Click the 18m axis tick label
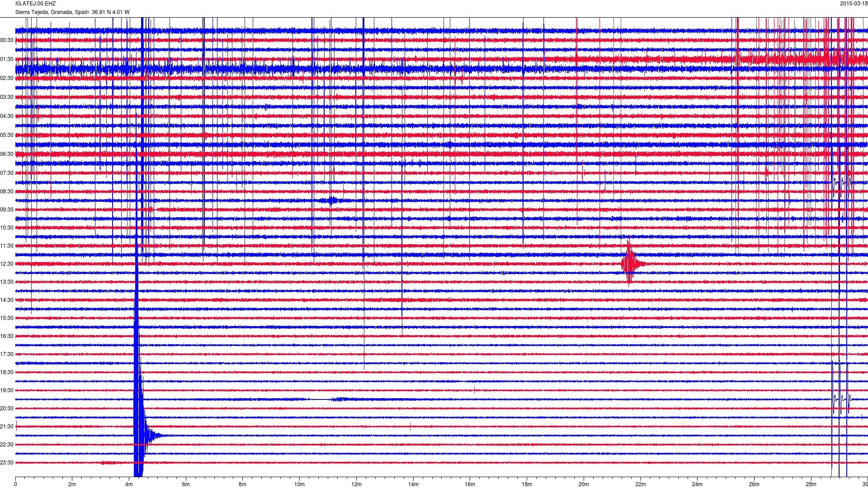Image resolution: width=868 pixels, height=488 pixels. point(527,484)
